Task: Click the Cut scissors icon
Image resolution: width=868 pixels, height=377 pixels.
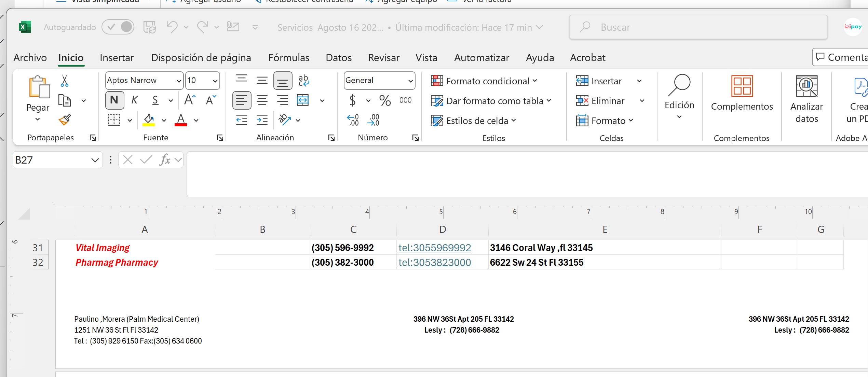Action: (x=64, y=81)
